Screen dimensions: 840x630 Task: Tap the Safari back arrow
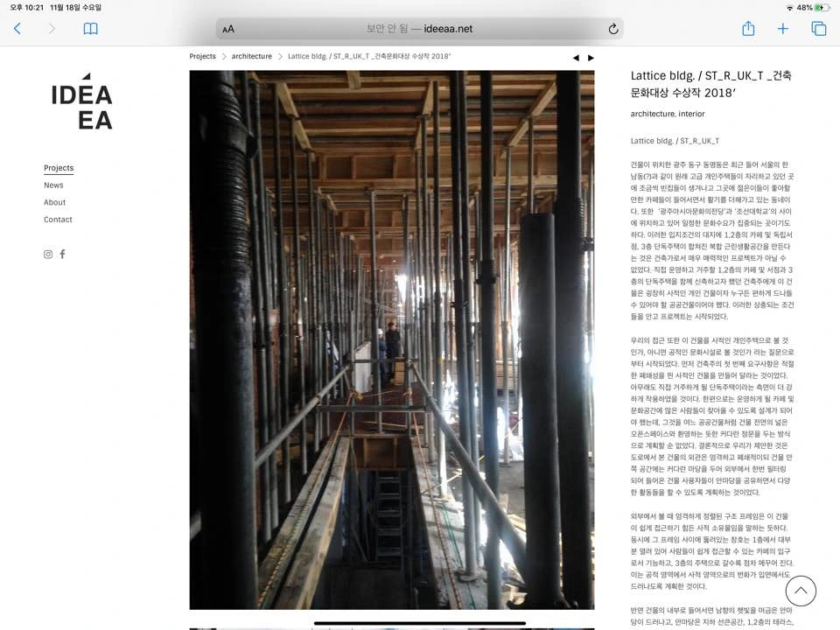click(17, 28)
